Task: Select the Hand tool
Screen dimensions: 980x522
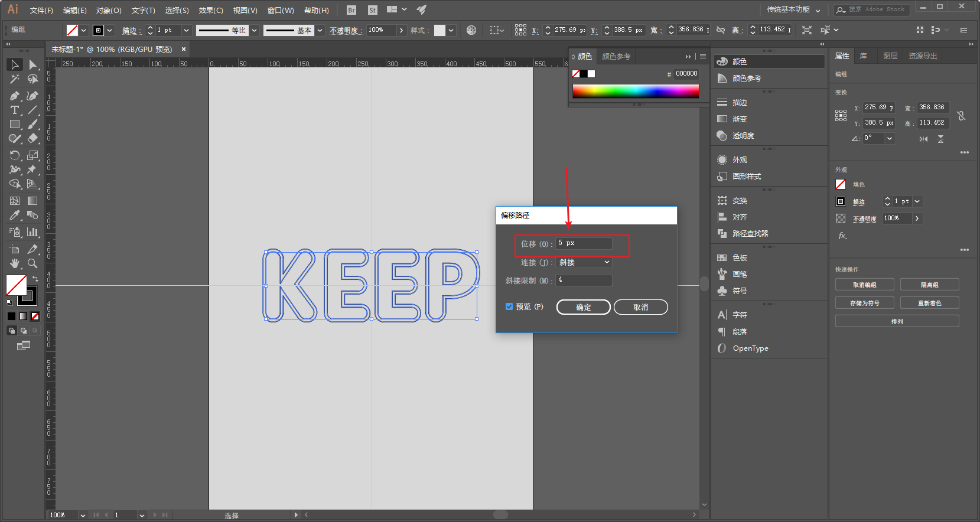Action: tap(15, 263)
